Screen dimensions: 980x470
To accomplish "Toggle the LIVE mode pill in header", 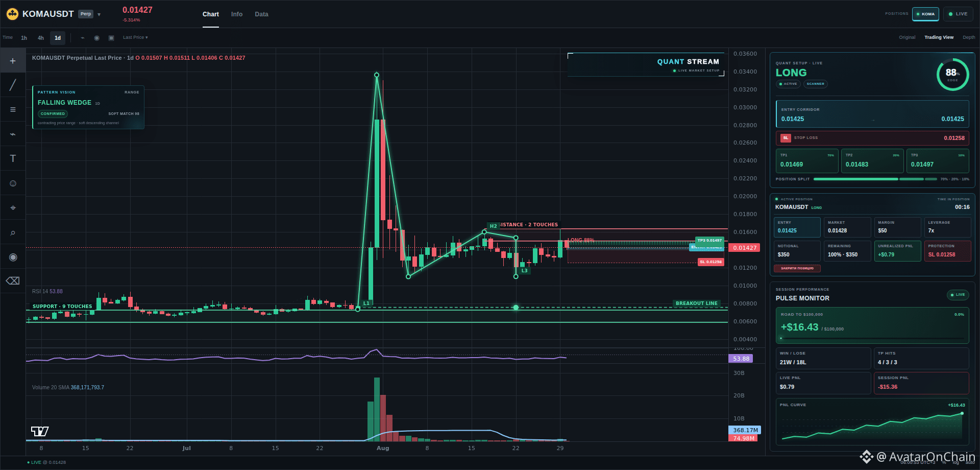I will [958, 14].
